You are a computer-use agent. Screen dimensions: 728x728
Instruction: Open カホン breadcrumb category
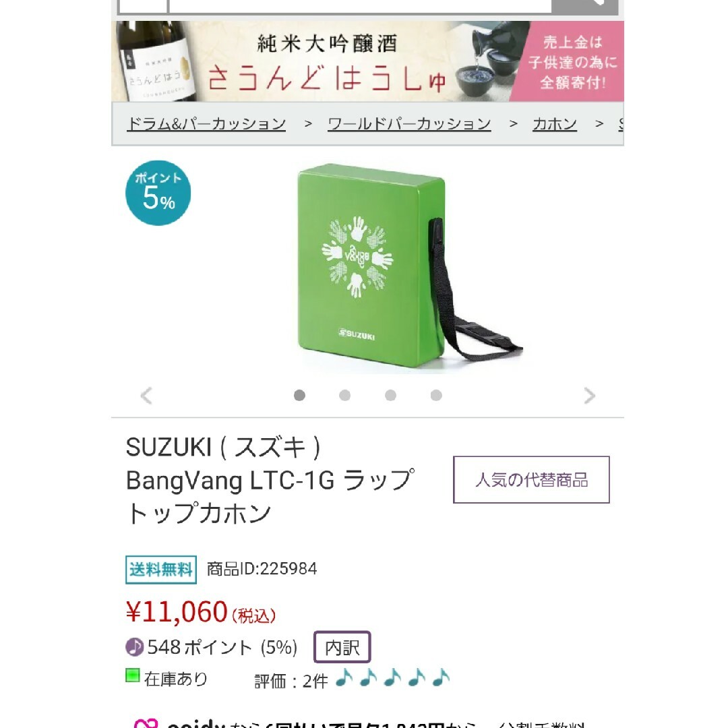pos(554,124)
